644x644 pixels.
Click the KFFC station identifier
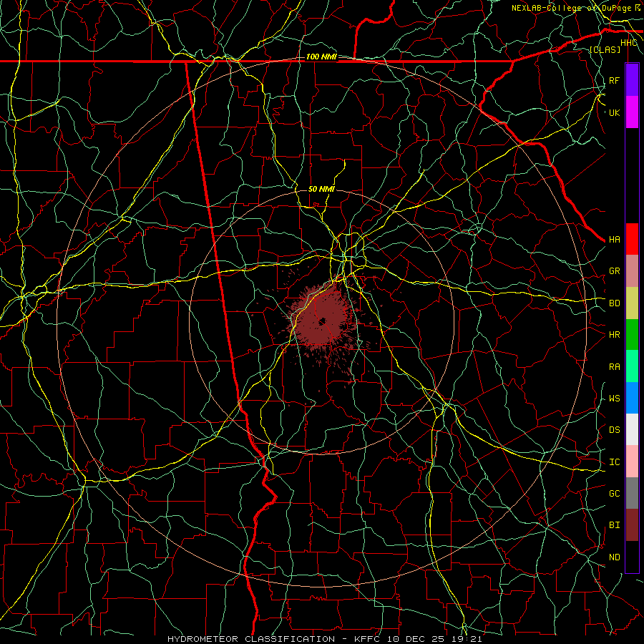pyautogui.click(x=368, y=639)
